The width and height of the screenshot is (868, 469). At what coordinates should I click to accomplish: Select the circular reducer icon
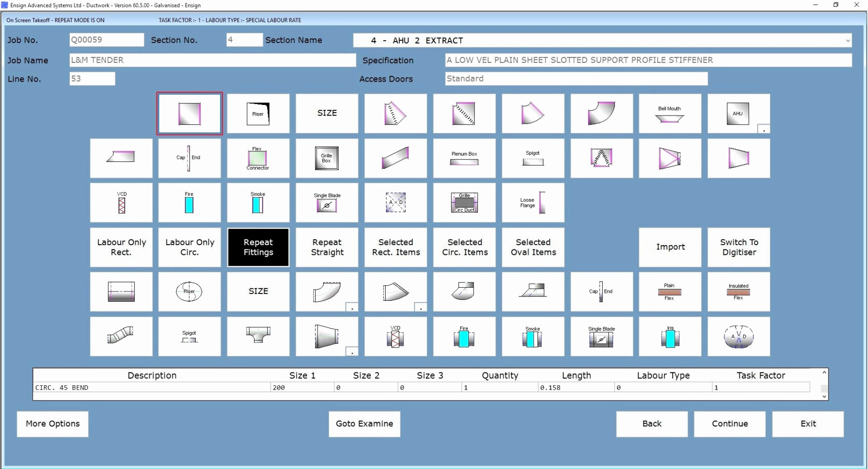[327, 337]
